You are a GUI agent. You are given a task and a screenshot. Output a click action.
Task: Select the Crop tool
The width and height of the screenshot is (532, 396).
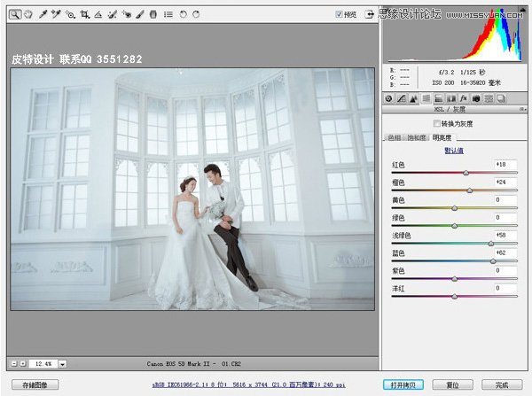click(x=84, y=15)
